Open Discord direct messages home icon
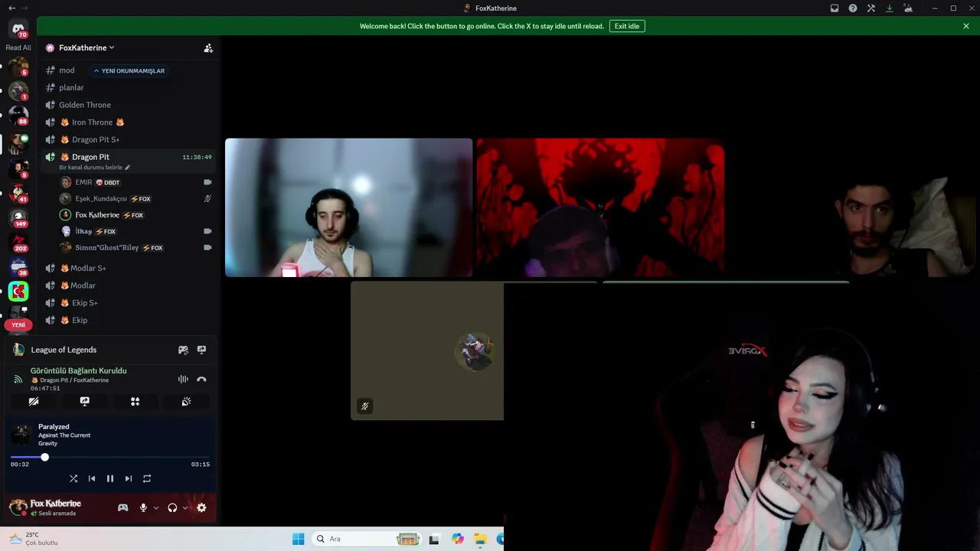 pos(18,29)
